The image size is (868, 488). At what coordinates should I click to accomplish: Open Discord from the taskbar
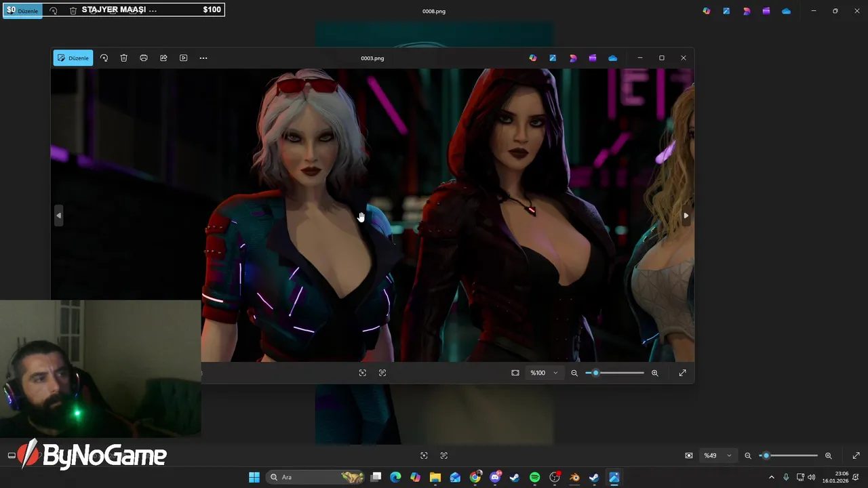(x=495, y=477)
